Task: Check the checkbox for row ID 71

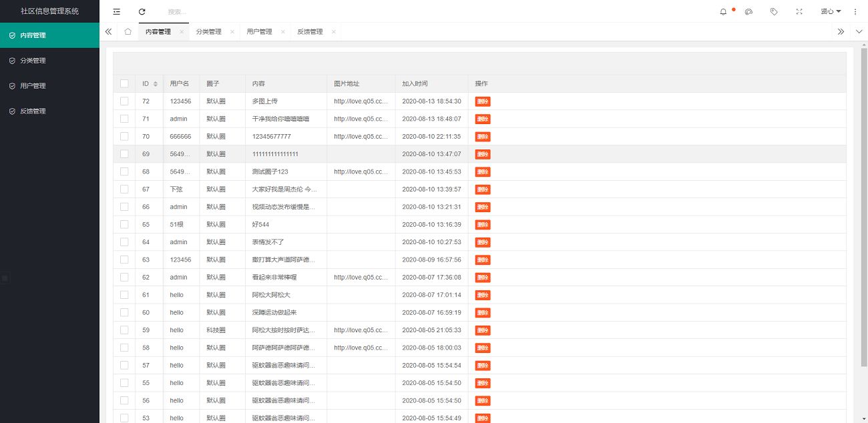Action: pos(124,119)
